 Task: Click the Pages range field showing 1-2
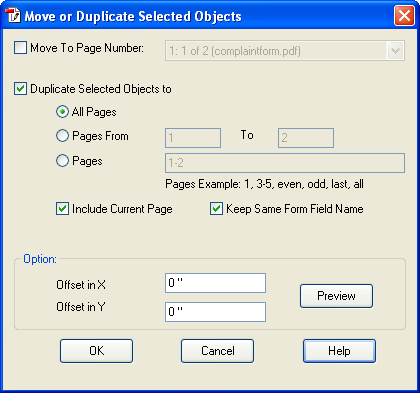285,163
